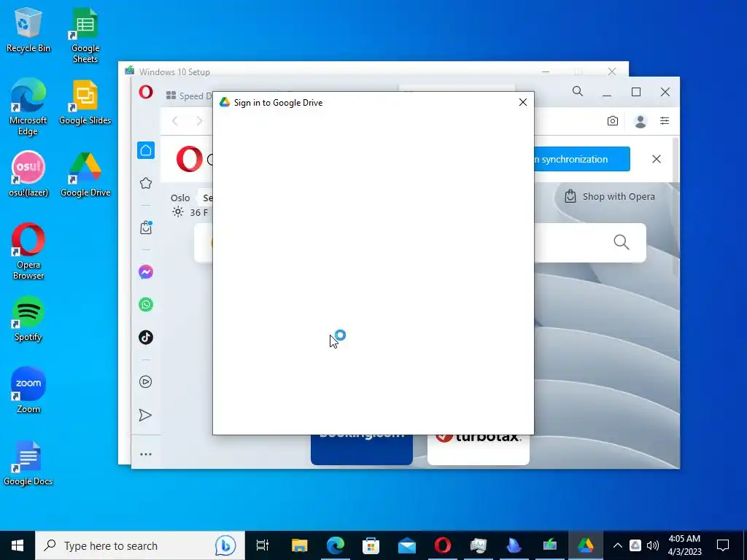Click Oslo weather location text
Image resolution: width=747 pixels, height=560 pixels.
pyautogui.click(x=180, y=198)
